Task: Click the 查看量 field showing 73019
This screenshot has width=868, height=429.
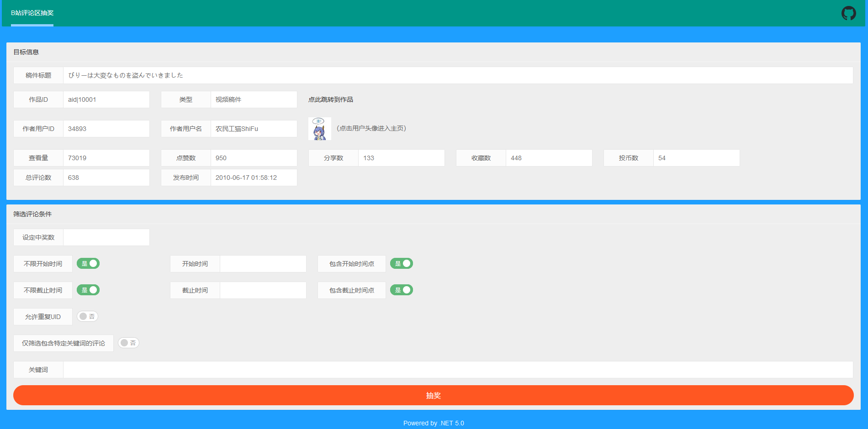Action: 106,158
